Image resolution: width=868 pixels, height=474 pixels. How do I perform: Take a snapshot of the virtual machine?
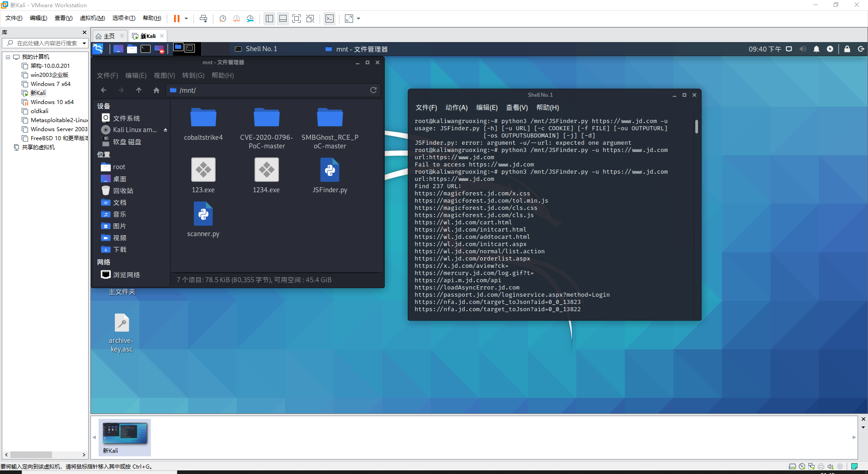(x=222, y=19)
